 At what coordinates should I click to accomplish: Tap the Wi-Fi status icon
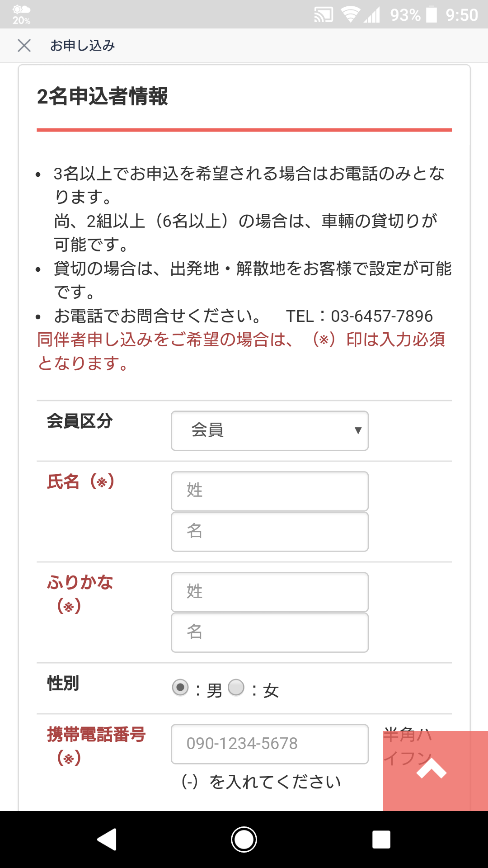(x=350, y=15)
